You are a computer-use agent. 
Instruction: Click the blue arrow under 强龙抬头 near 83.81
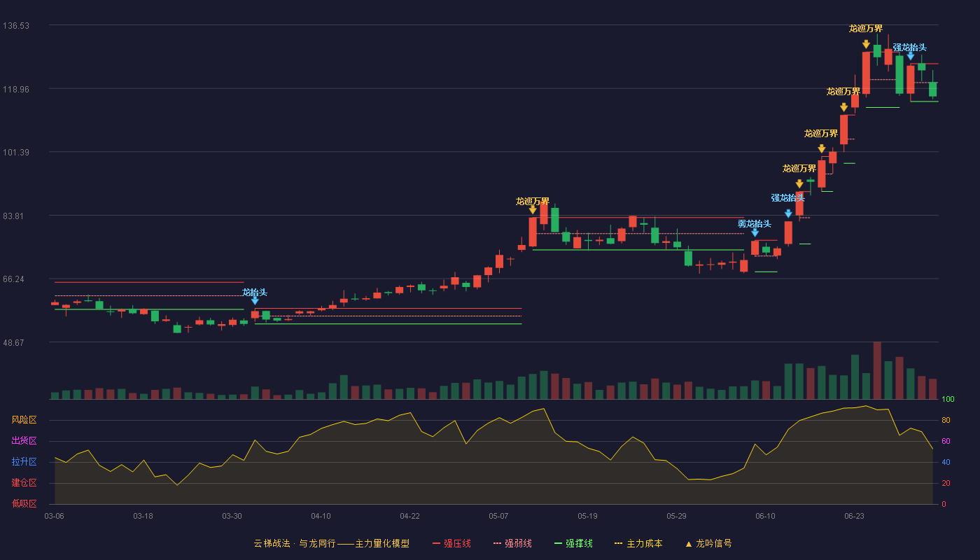[x=788, y=213]
